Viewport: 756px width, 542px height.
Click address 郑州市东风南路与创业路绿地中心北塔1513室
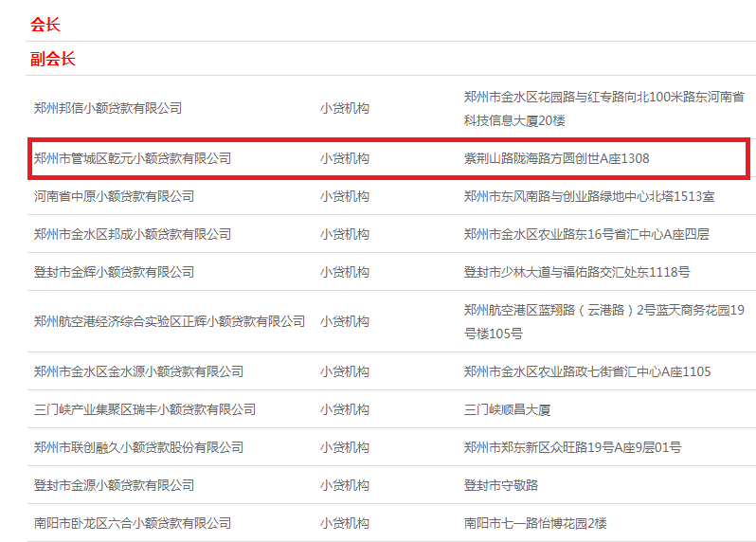[x=588, y=196]
